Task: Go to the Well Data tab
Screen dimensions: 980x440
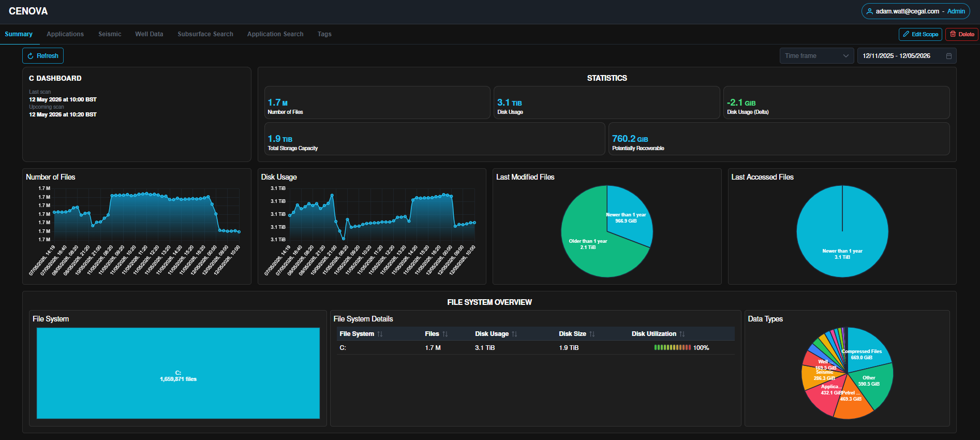Action: (x=149, y=34)
